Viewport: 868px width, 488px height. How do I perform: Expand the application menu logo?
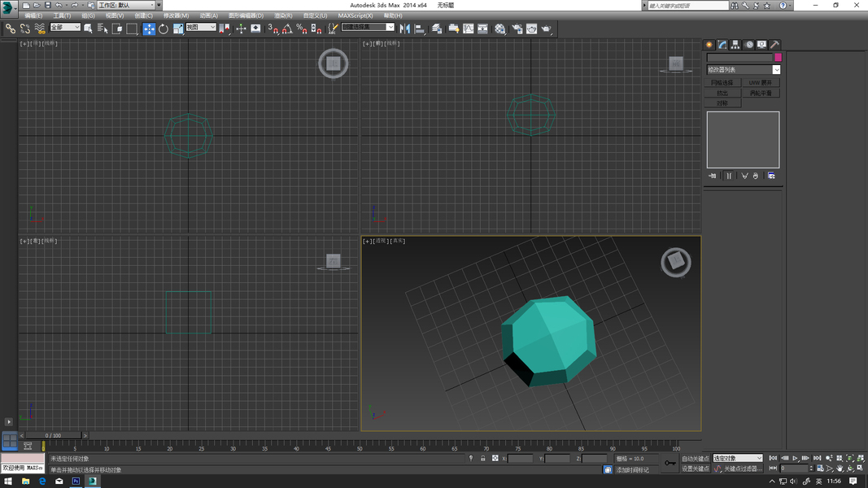pos(8,7)
